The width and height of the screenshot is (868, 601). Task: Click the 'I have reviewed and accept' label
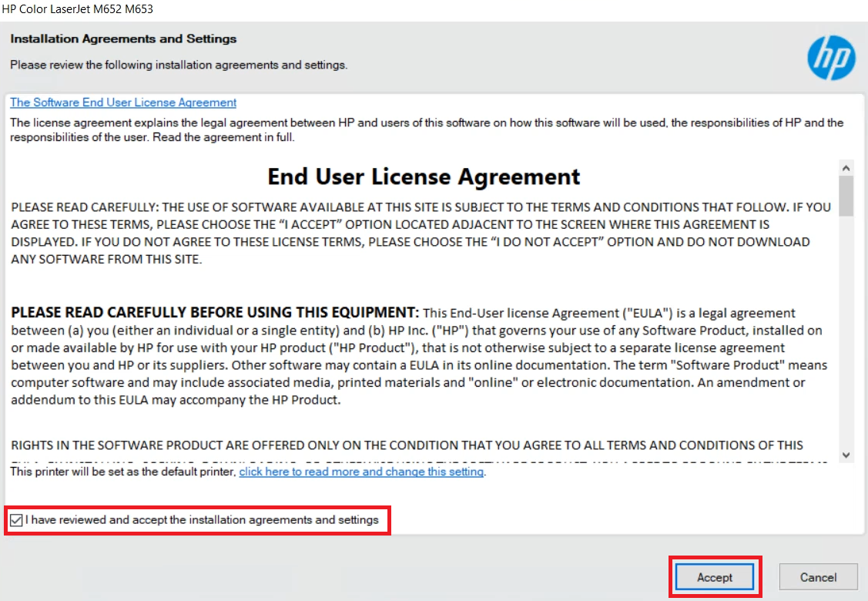(x=202, y=520)
